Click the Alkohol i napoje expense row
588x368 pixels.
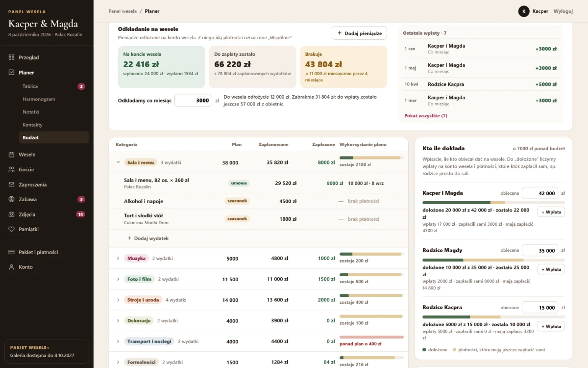coord(258,201)
